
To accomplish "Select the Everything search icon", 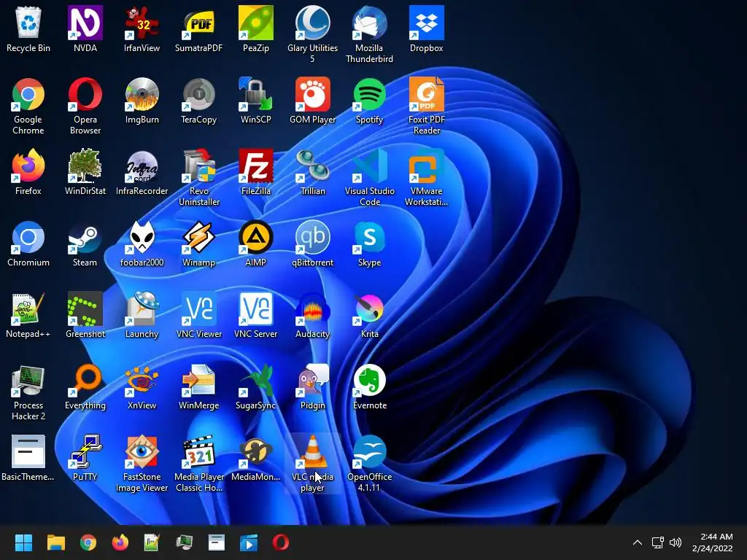I will tap(85, 380).
